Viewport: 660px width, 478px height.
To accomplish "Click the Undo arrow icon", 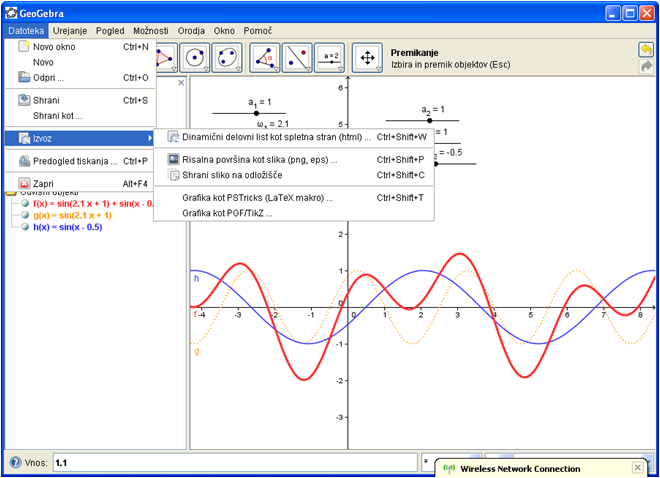I will click(x=646, y=50).
